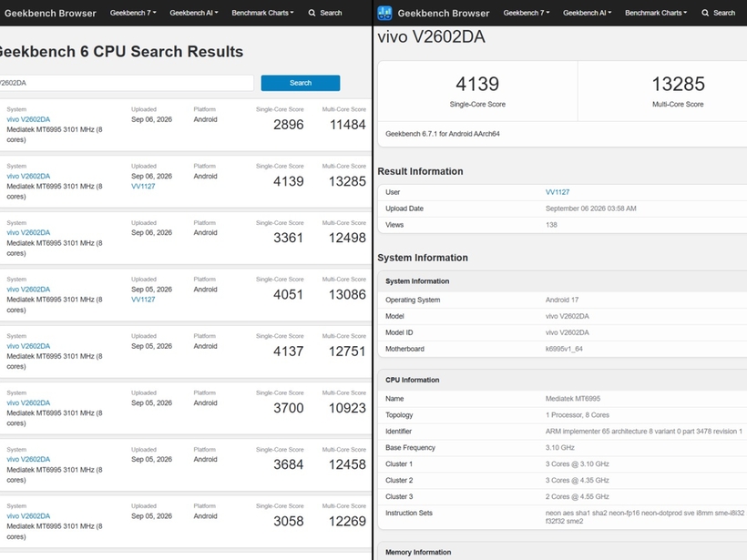
Task: Open VV1127 user link in Result Information
Action: click(558, 192)
